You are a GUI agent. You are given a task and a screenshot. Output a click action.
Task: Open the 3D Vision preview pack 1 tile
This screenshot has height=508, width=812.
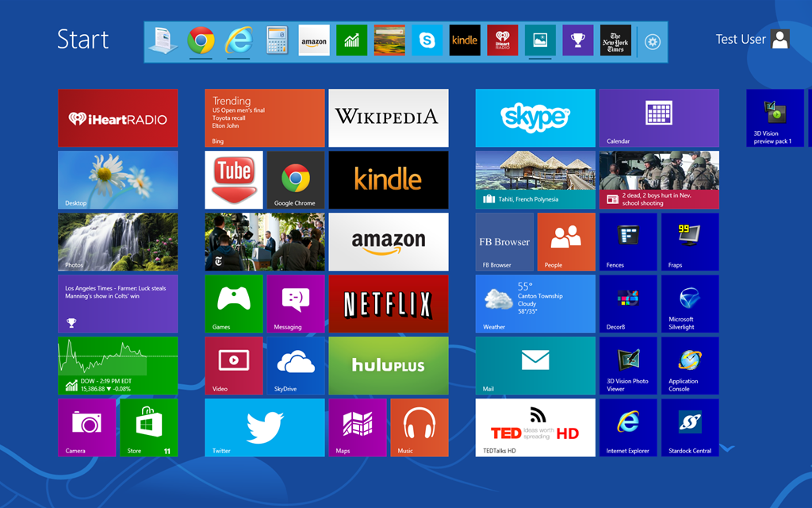(x=776, y=118)
